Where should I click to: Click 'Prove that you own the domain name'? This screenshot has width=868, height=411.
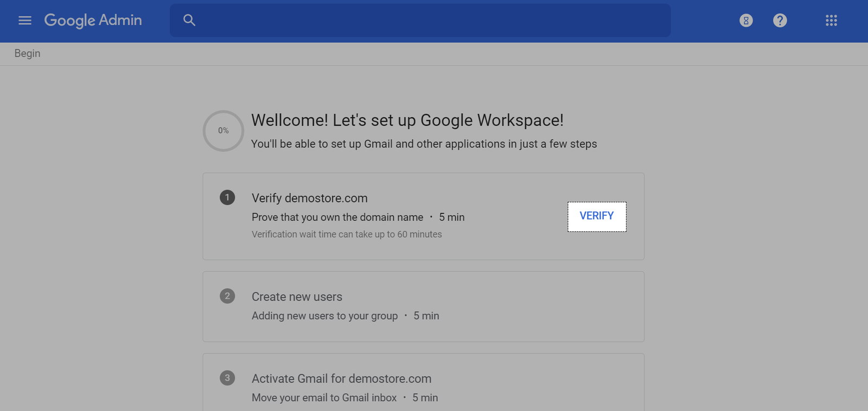click(337, 217)
